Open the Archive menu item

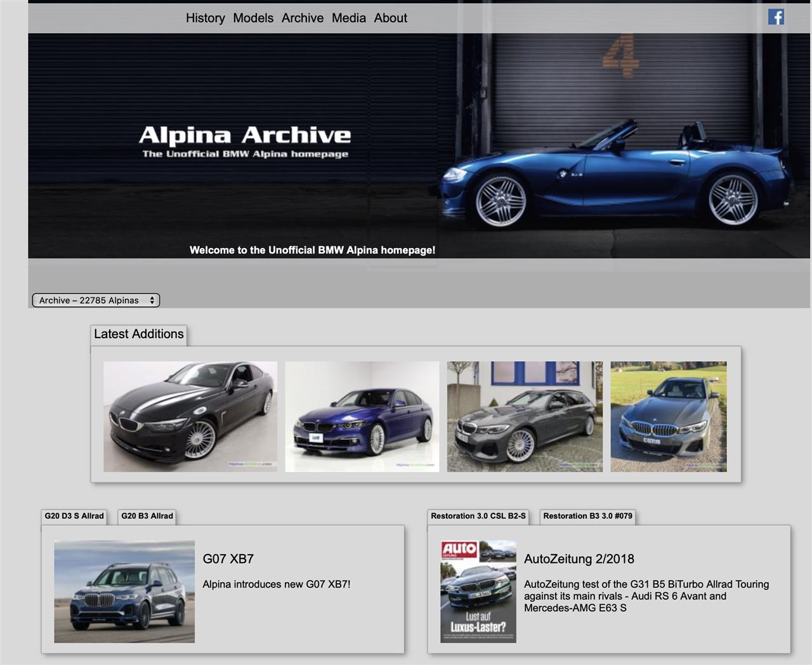303,18
